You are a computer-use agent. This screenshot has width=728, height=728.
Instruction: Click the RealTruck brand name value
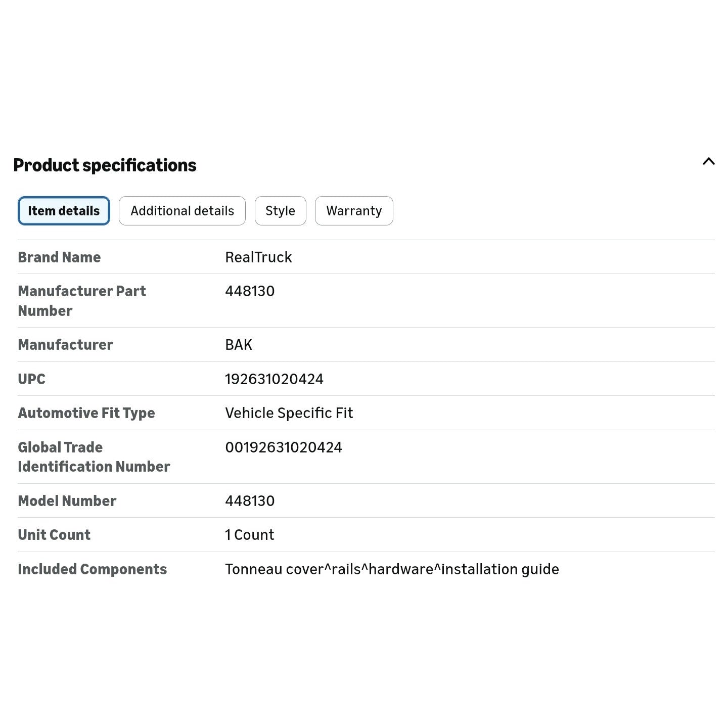tap(258, 257)
